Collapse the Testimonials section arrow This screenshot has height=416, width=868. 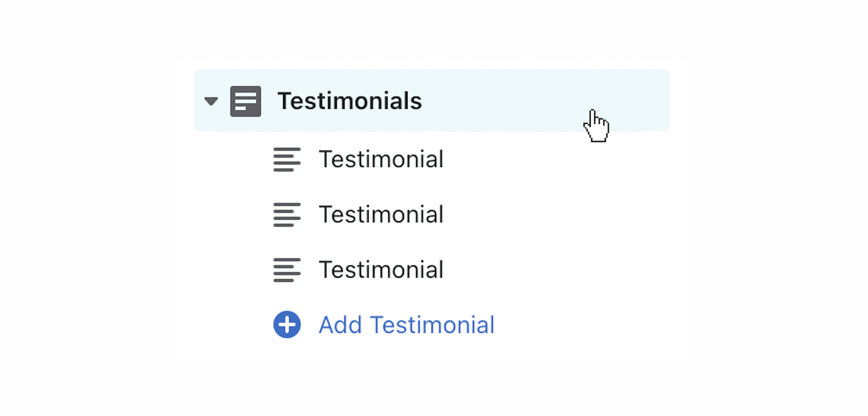click(x=211, y=101)
